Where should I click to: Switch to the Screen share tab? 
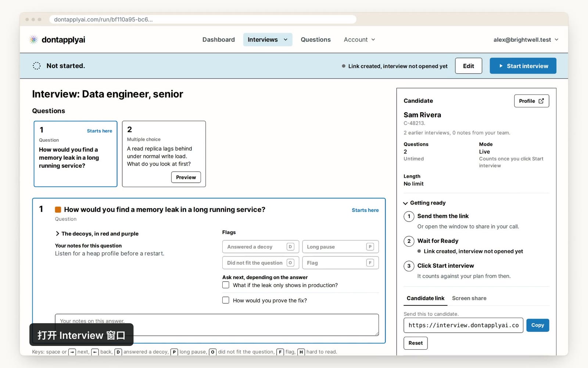tap(469, 298)
